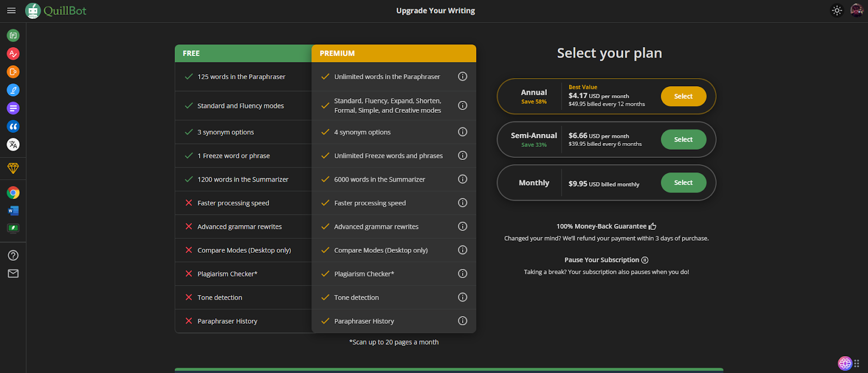The width and height of the screenshot is (868, 373).
Task: Show info for Tone detection feature
Action: (x=462, y=297)
